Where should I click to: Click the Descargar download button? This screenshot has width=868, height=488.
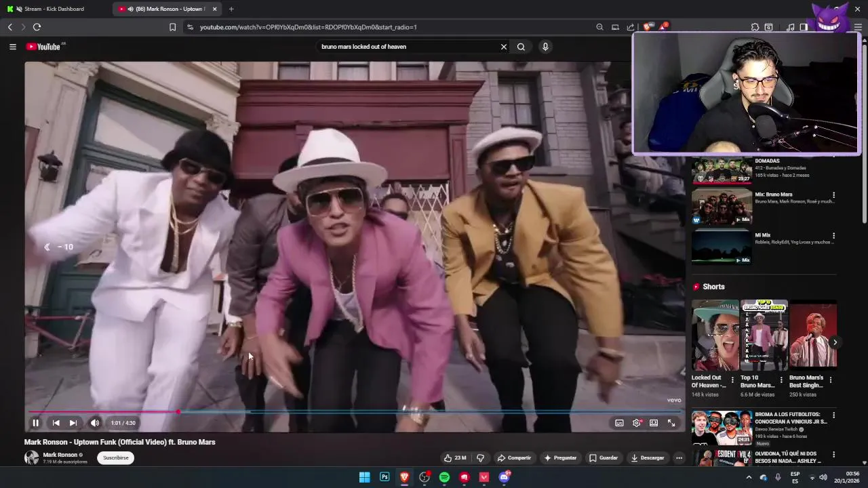click(648, 457)
